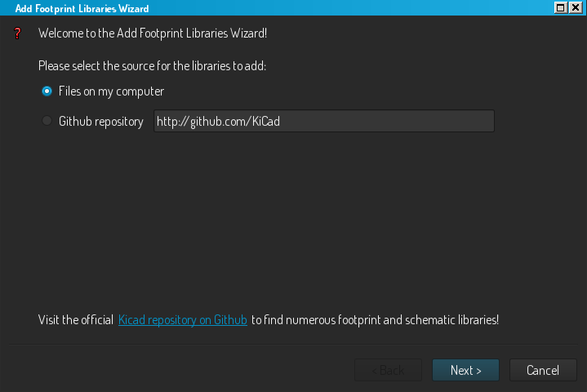Click the "Files on my computer" label text
Screen dimensions: 587x392
111,91
